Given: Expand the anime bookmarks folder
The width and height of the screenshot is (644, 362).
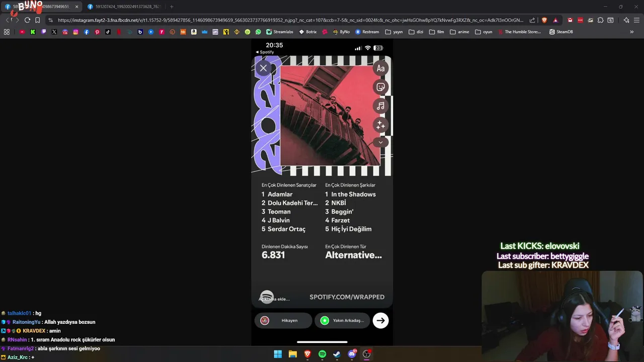Looking at the screenshot, I should 459,32.
